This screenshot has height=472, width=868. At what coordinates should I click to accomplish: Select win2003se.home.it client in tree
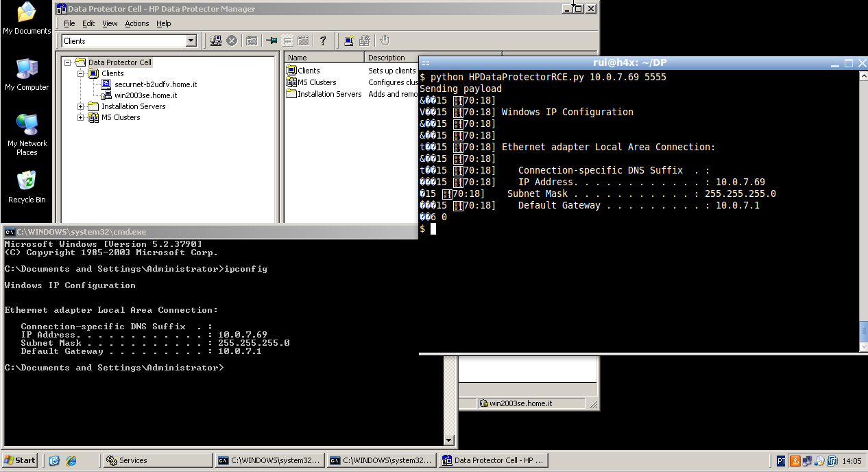coord(146,95)
